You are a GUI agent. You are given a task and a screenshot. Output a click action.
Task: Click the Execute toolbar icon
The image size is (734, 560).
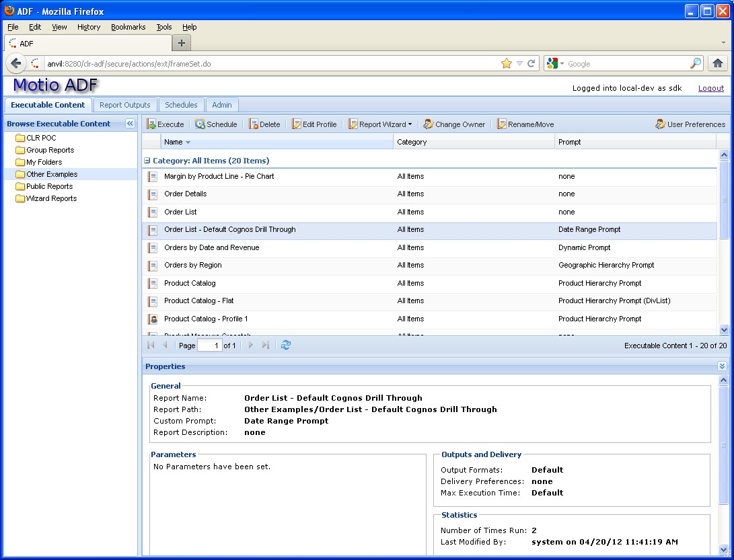151,124
